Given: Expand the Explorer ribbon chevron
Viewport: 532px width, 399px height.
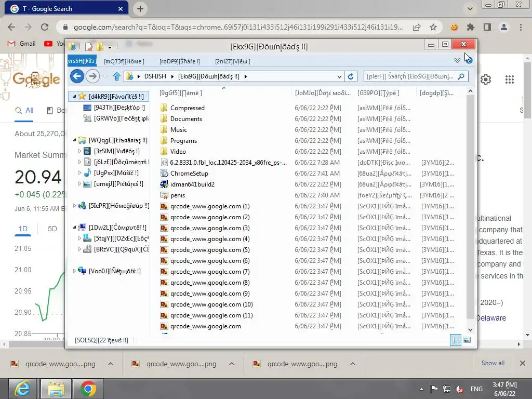Looking at the screenshot, I should [x=457, y=60].
